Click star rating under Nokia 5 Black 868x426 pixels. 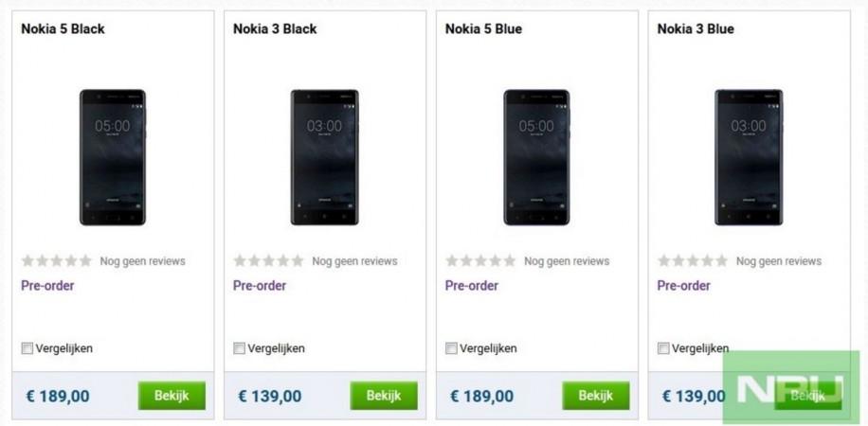(57, 260)
